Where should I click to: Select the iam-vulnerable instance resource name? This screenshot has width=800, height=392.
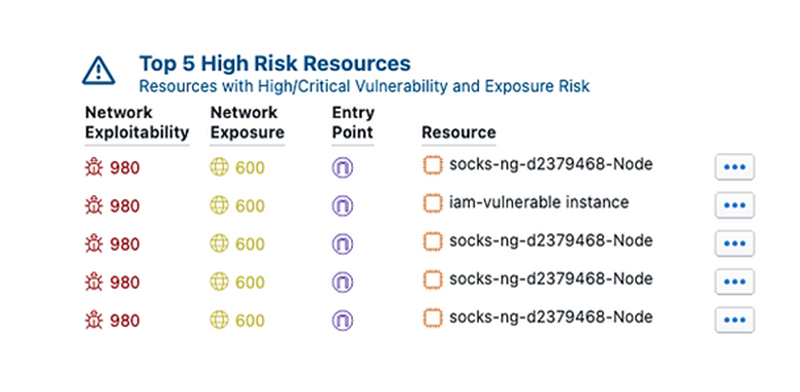point(539,203)
